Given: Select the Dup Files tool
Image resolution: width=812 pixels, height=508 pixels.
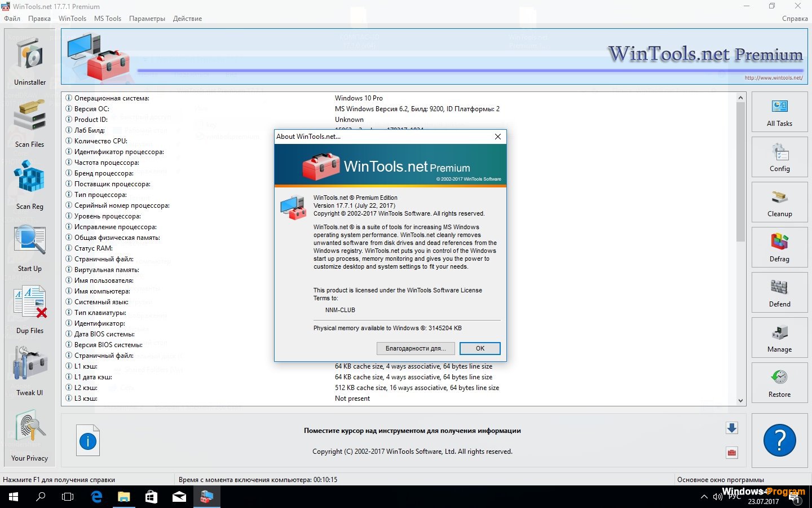Looking at the screenshot, I should pyautogui.click(x=30, y=309).
